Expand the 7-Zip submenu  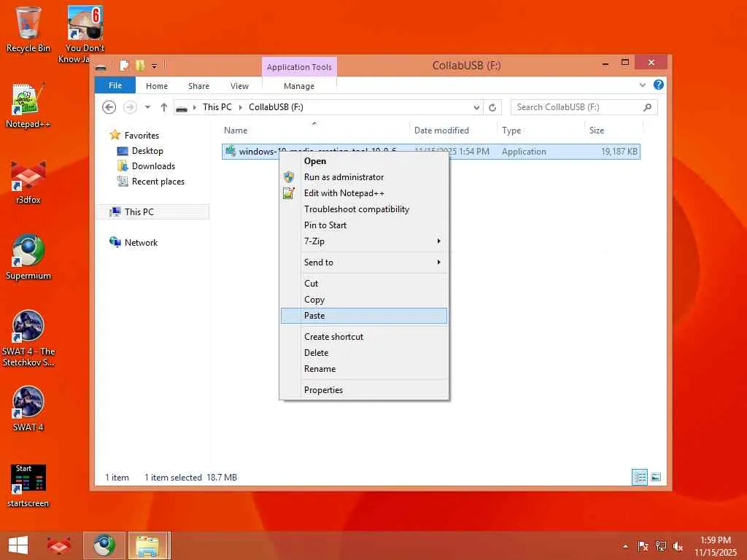[438, 241]
